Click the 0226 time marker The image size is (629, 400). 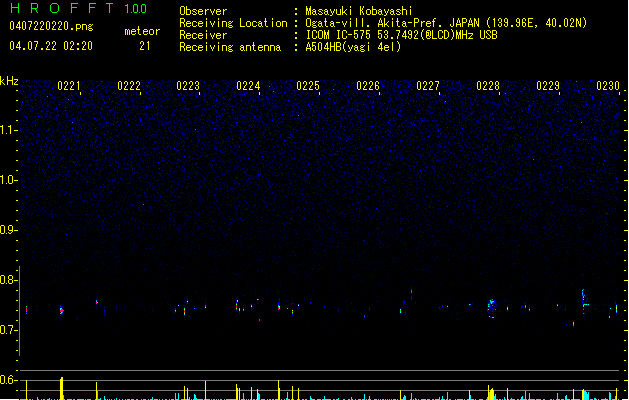pos(368,86)
